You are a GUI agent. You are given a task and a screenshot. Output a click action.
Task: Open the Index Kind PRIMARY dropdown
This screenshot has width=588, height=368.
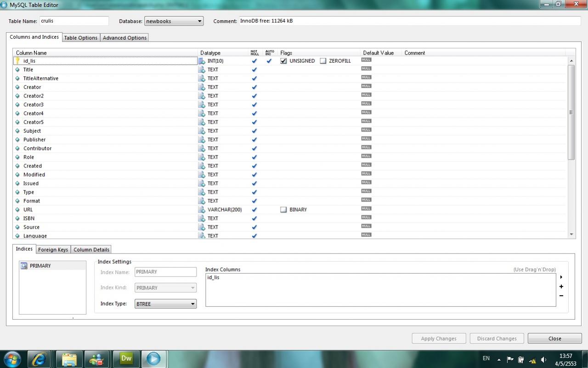pos(165,287)
